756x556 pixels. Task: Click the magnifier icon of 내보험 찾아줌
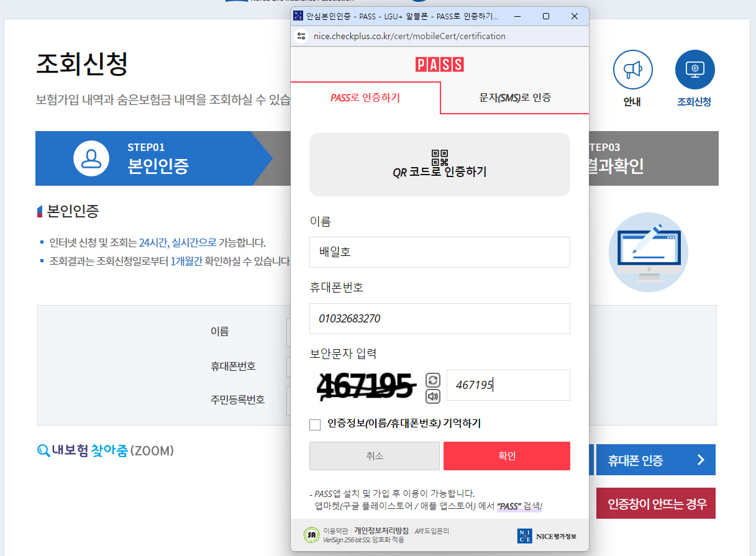point(43,451)
